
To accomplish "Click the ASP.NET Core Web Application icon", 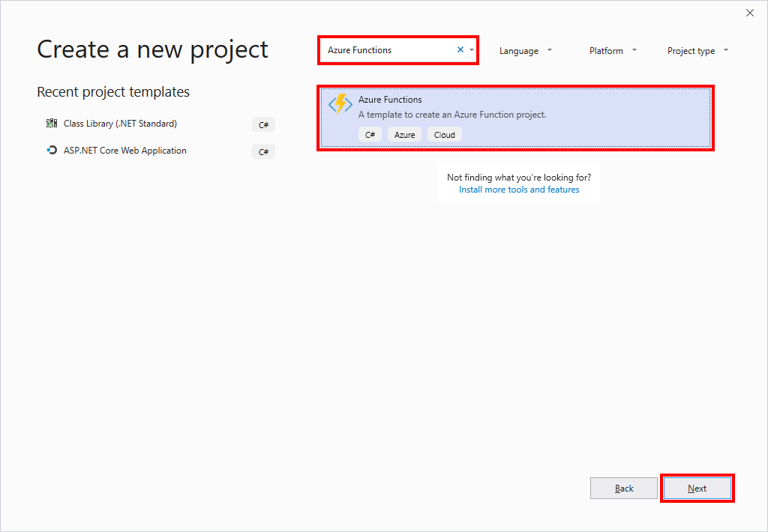I will click(x=52, y=151).
